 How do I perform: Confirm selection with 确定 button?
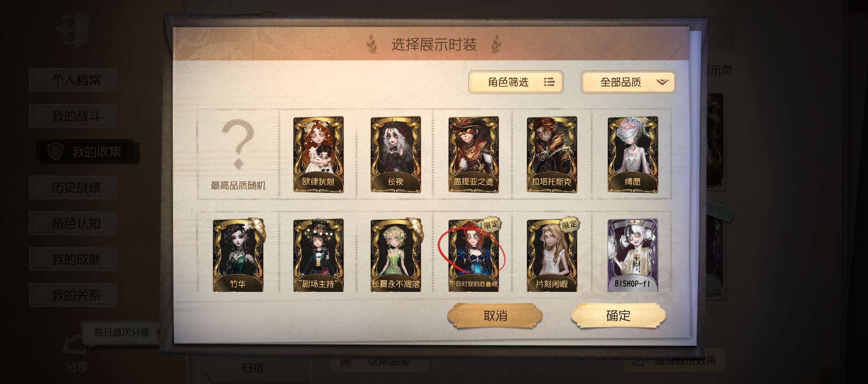(x=618, y=315)
